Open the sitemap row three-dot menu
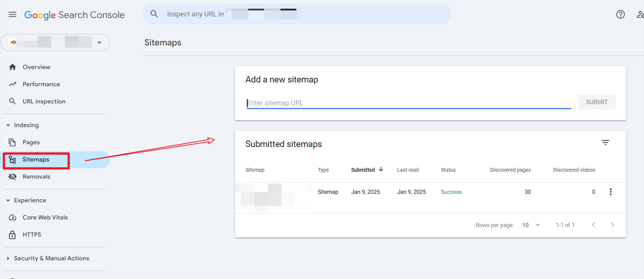 tap(610, 192)
